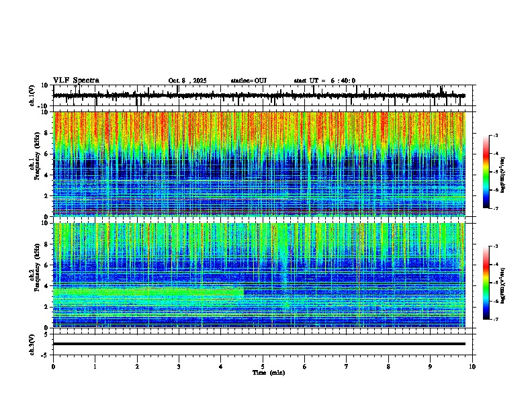Click the ch.1 "Frequency (kHz)" axis label
This screenshot has height=411, width=532.
(36, 156)
